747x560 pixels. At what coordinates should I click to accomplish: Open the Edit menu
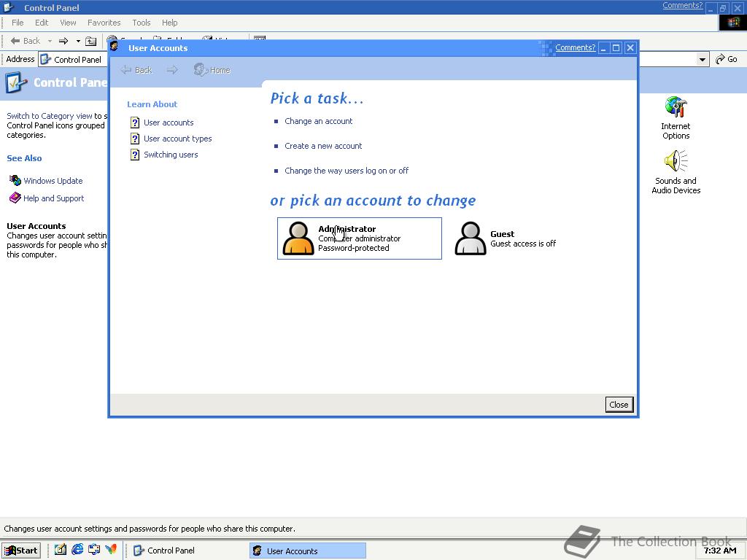pyautogui.click(x=42, y=23)
